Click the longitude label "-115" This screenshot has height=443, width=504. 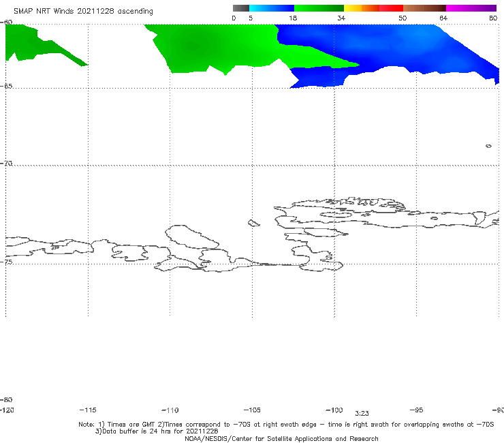pyautogui.click(x=88, y=410)
